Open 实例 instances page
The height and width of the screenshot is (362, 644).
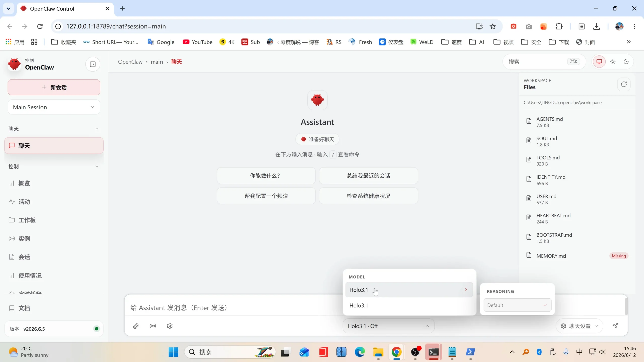(x=54, y=238)
